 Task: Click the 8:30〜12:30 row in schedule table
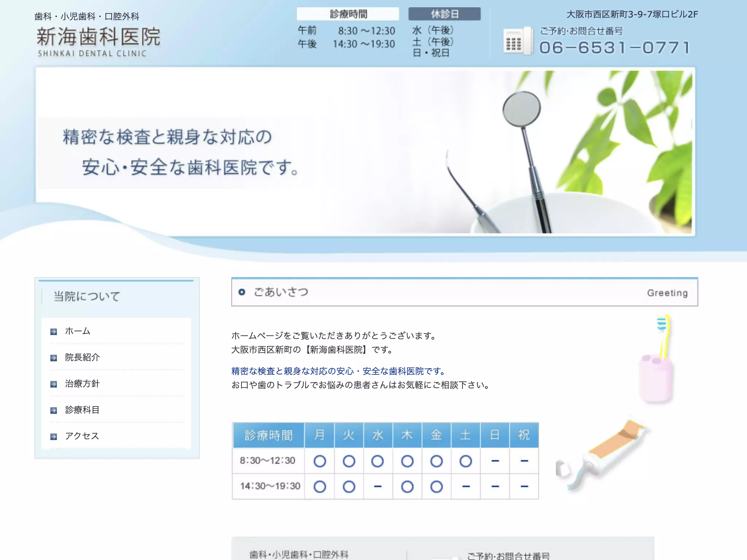386,461
